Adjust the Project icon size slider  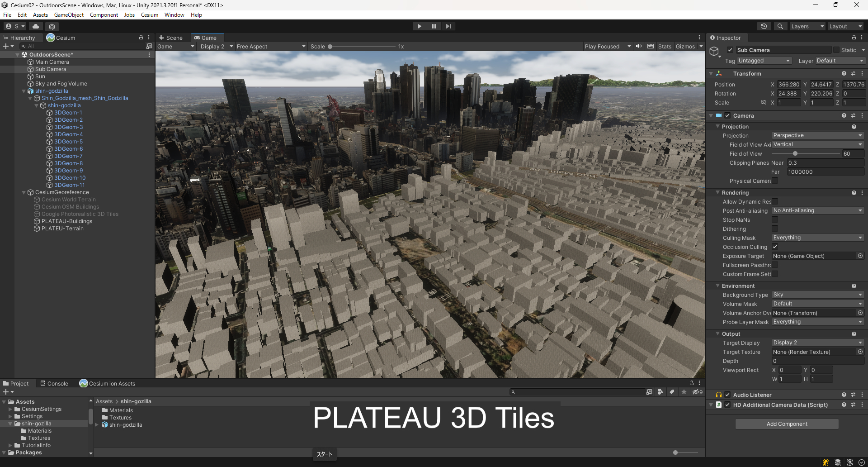(685, 453)
